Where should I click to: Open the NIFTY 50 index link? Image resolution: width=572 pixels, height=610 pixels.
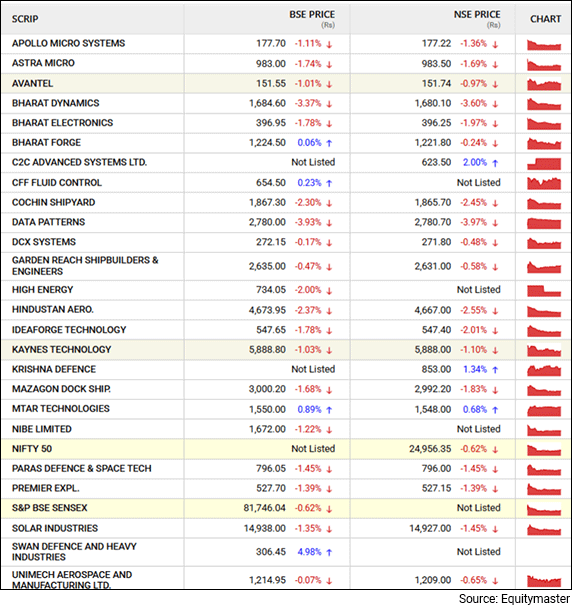(x=32, y=449)
